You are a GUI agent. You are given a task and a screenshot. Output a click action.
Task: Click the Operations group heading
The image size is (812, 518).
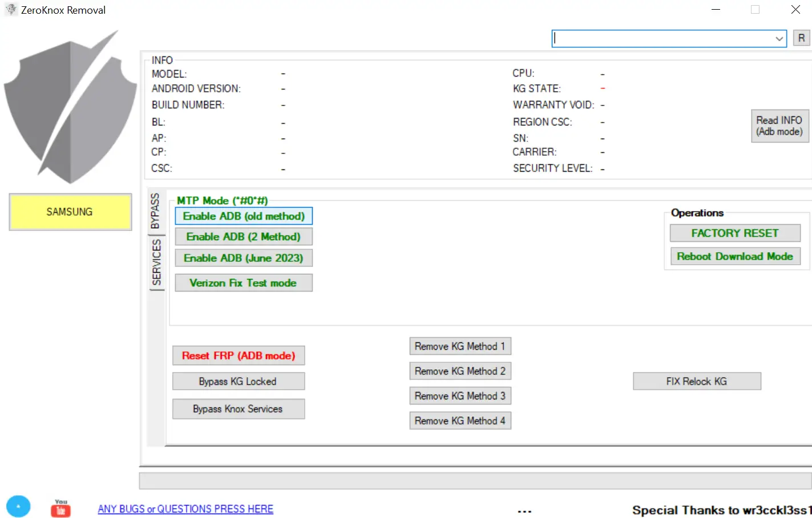[x=697, y=213]
